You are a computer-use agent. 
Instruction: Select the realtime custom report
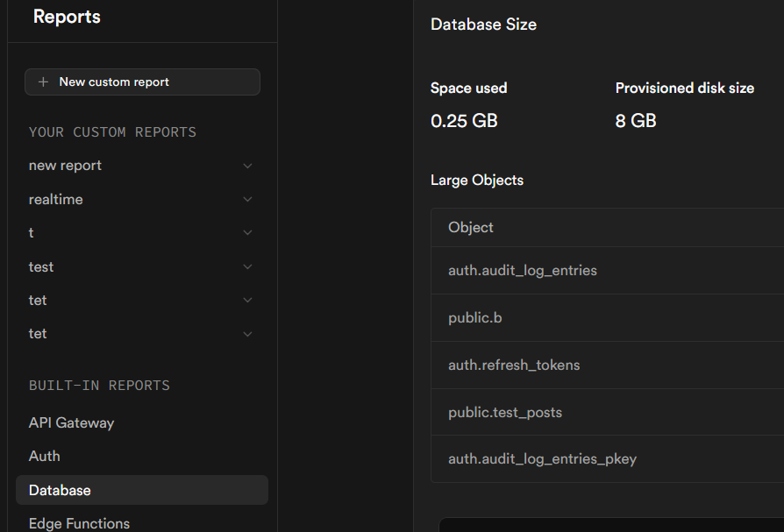55,200
